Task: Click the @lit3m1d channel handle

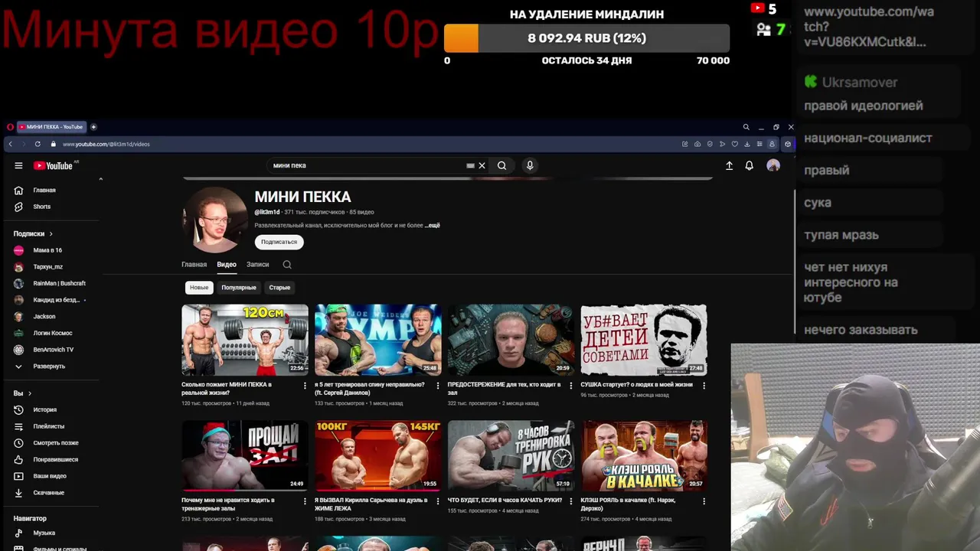Action: pyautogui.click(x=267, y=212)
